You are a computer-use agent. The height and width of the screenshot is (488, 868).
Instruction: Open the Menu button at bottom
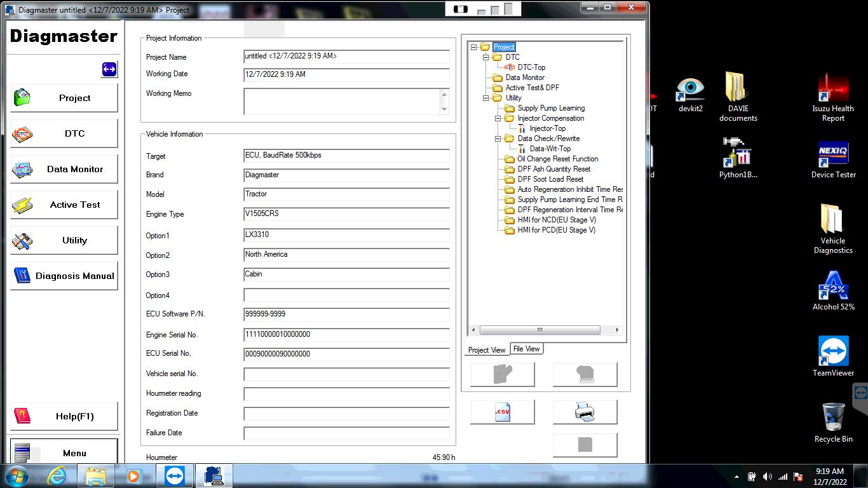point(64,452)
